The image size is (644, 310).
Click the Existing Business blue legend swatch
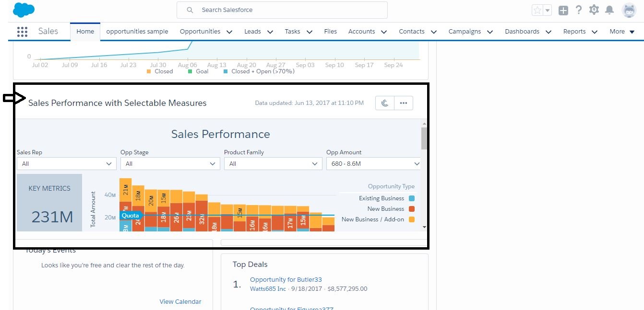coord(412,198)
